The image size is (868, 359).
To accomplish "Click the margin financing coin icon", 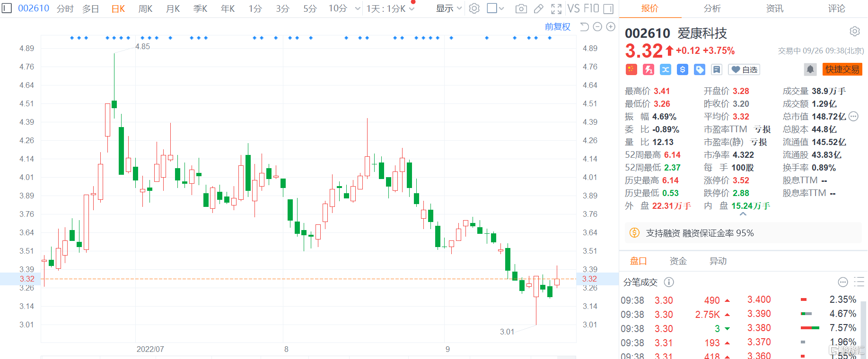I will click(634, 233).
